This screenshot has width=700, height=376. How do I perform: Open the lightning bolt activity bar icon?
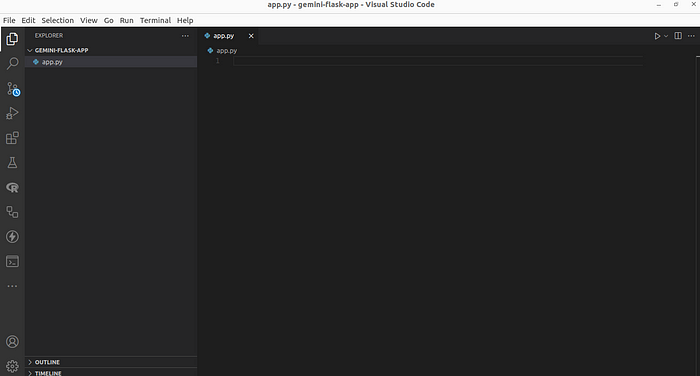point(12,237)
